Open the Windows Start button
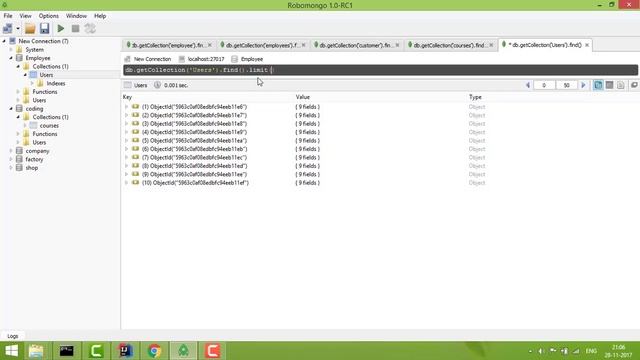This screenshot has width=640, height=360. [11, 351]
